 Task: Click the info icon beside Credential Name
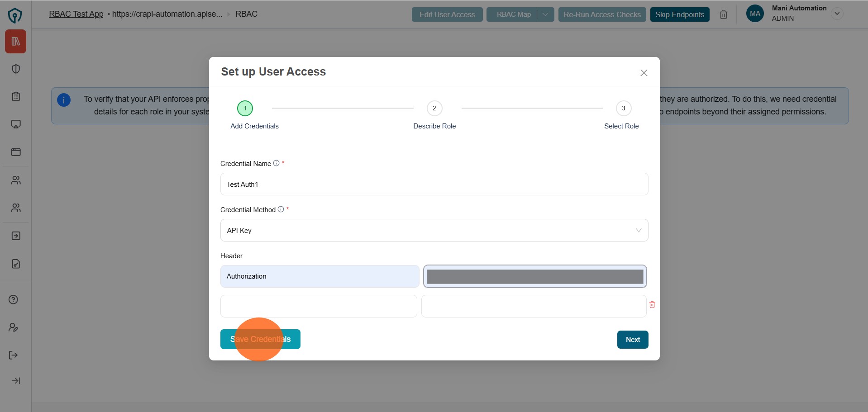pyautogui.click(x=276, y=163)
